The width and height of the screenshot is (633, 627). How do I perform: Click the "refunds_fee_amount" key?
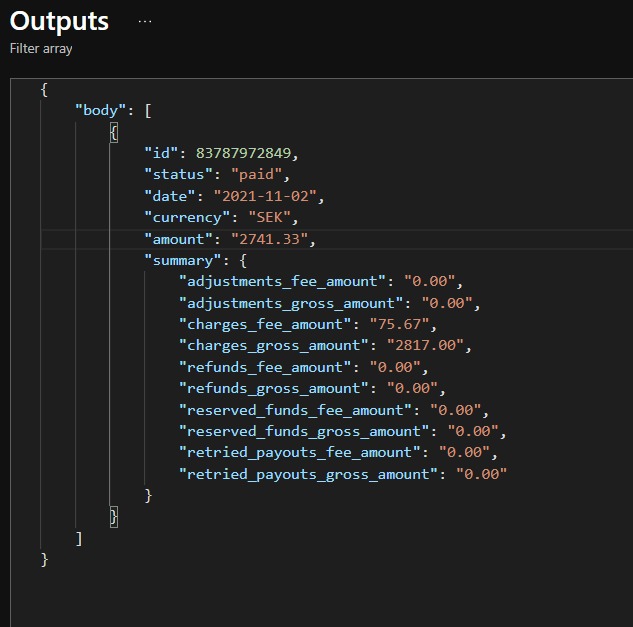265,367
